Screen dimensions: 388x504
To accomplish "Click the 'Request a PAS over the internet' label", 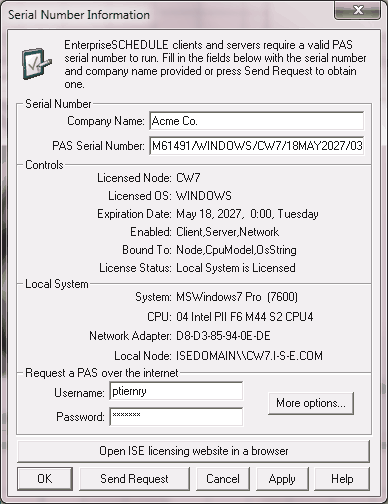I will 102,373.
